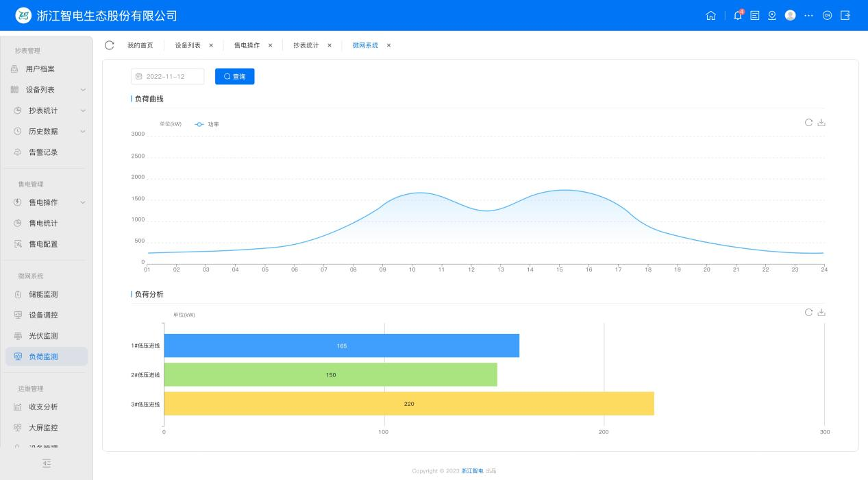Open the notification bell alerts
The width and height of the screenshot is (868, 480).
point(738,16)
